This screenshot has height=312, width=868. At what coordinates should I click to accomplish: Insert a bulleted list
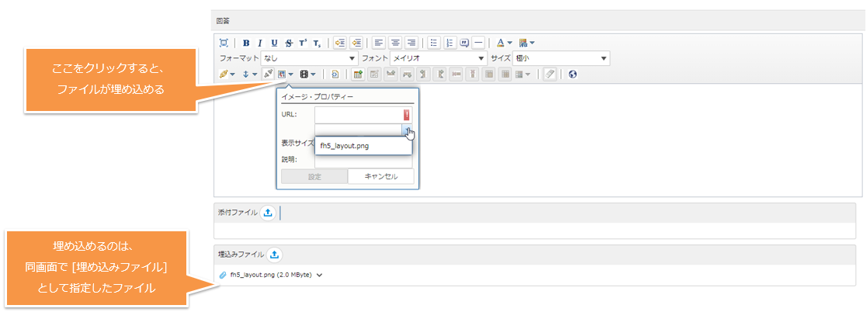pyautogui.click(x=435, y=43)
